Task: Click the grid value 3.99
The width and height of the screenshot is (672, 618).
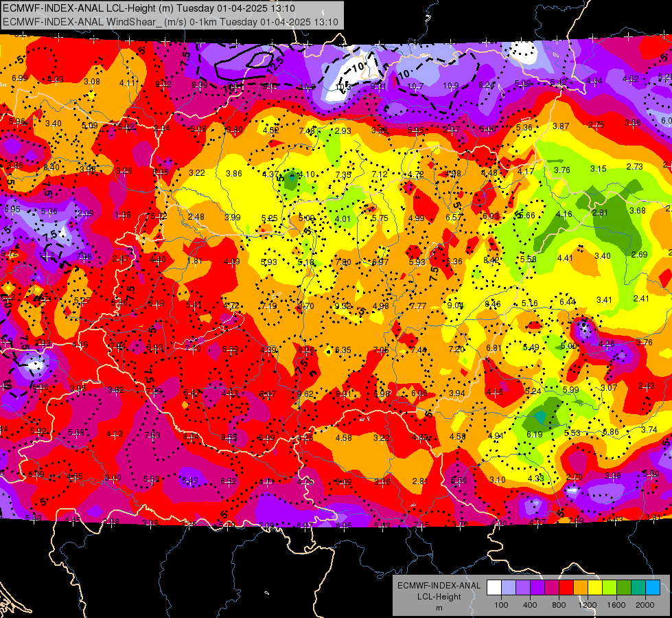Action: (232, 217)
